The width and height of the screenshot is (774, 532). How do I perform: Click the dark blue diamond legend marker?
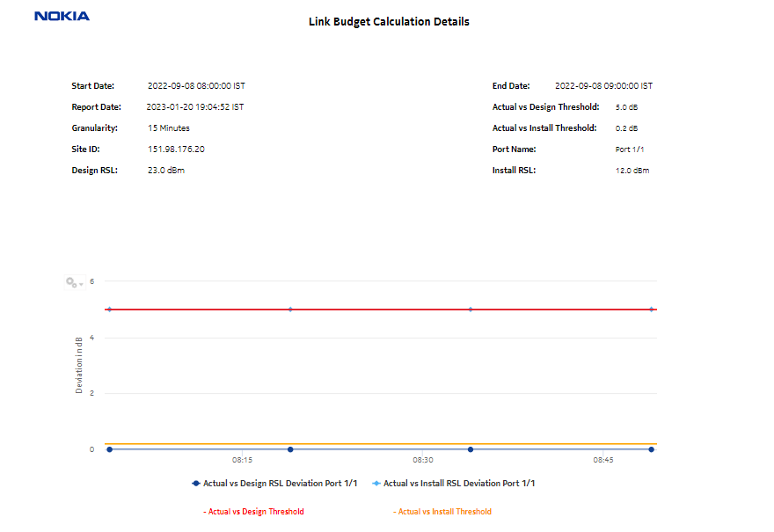[x=195, y=483]
